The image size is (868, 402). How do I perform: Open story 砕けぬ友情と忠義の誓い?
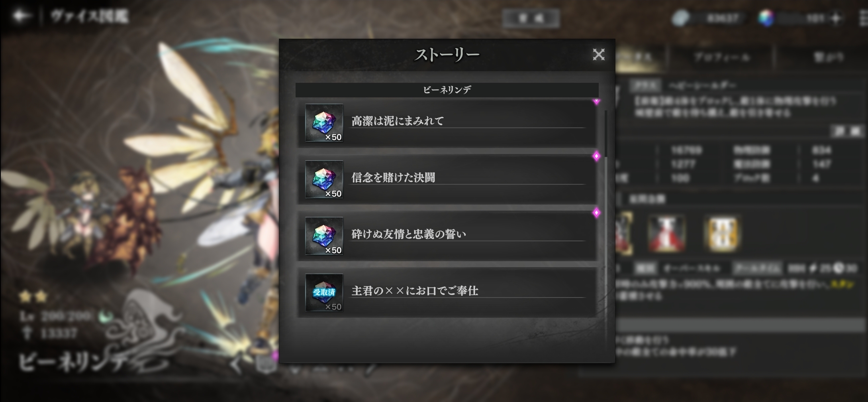447,236
